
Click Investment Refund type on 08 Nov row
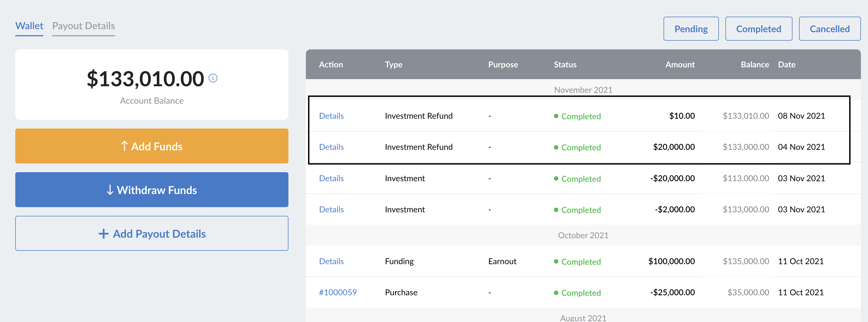pos(418,116)
